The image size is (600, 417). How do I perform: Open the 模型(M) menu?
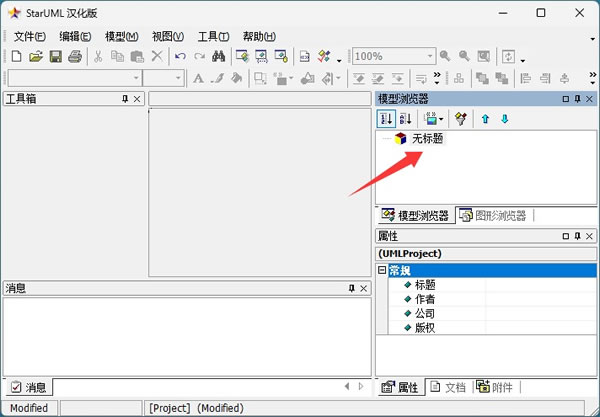122,37
